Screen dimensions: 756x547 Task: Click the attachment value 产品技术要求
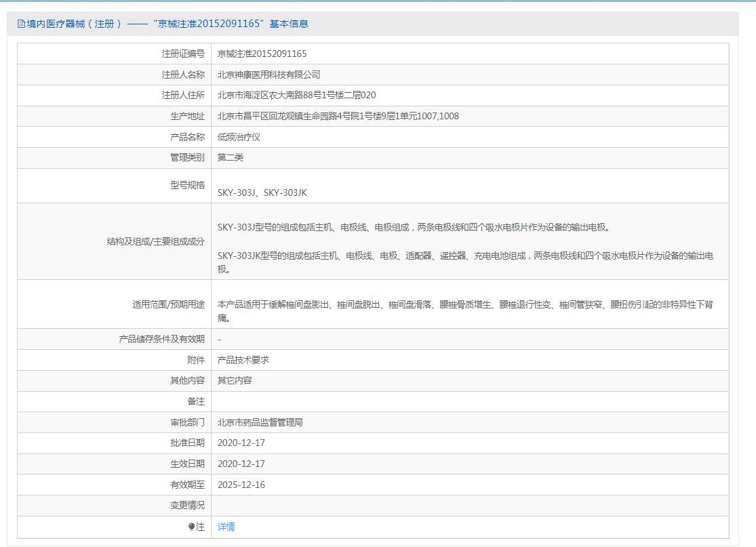[x=243, y=360]
